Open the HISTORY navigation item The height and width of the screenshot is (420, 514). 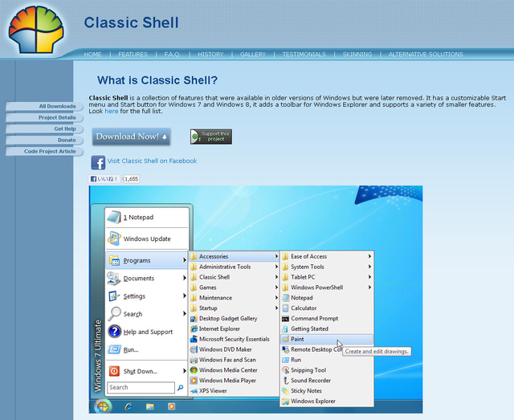pos(210,55)
